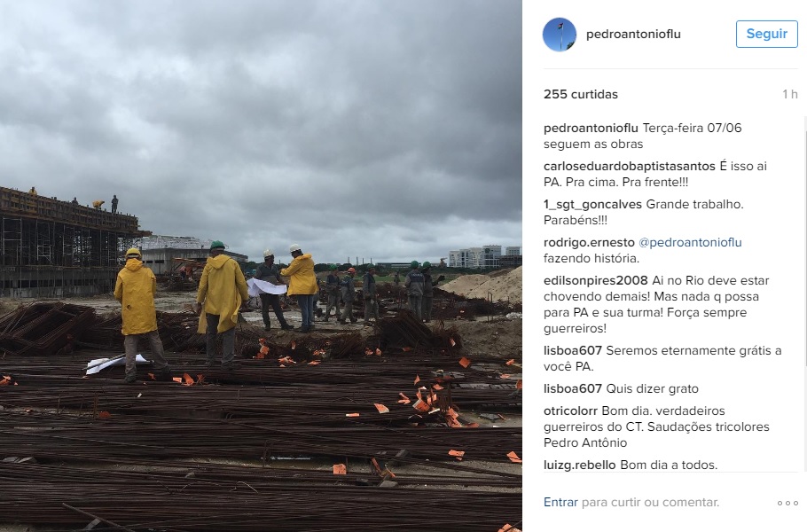Open lisboa607 on the Seremos eternamente comment
Viewport: 807px width, 532px height.
573,350
